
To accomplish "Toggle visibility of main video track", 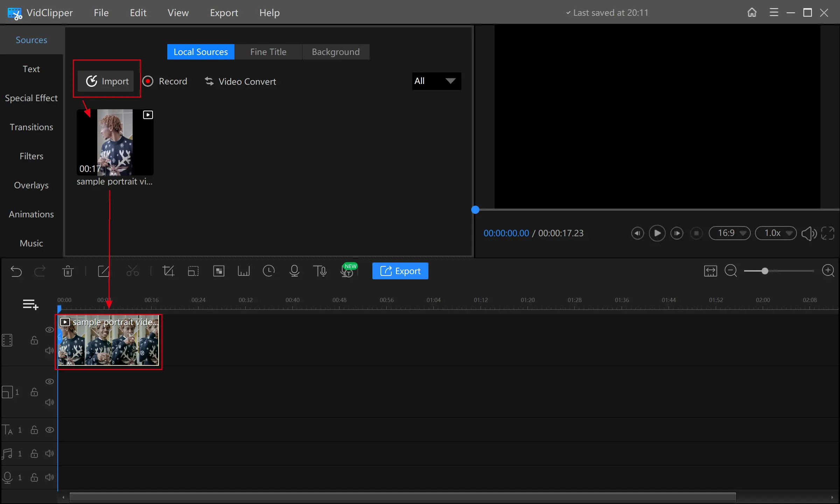I will tap(50, 330).
